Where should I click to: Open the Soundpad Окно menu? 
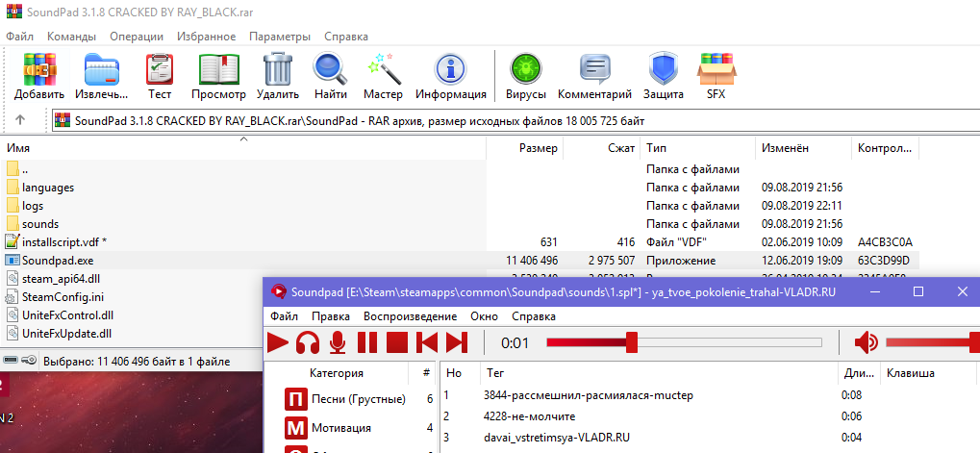click(x=485, y=316)
